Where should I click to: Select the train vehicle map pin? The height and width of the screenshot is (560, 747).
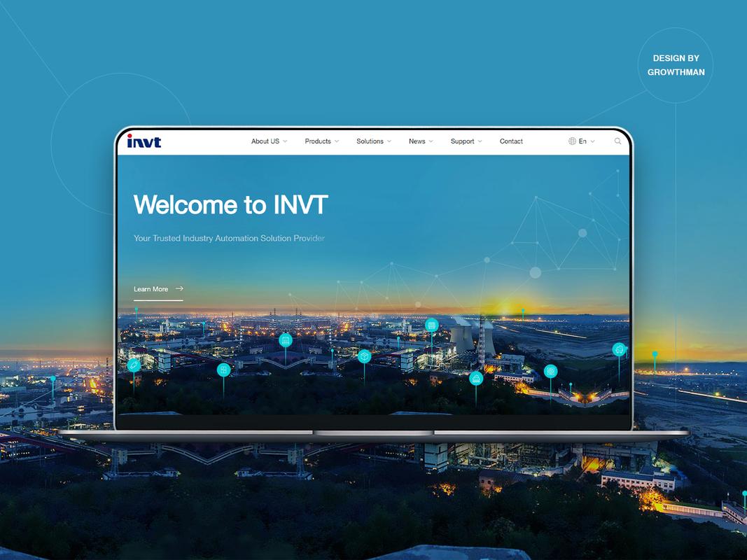[x=476, y=379]
